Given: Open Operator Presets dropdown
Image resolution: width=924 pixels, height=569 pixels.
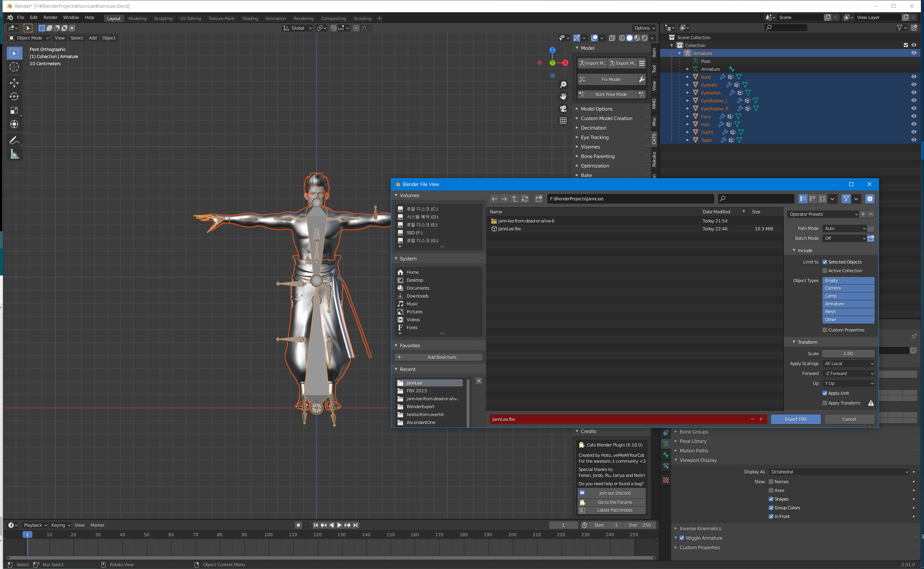Looking at the screenshot, I should (x=823, y=214).
